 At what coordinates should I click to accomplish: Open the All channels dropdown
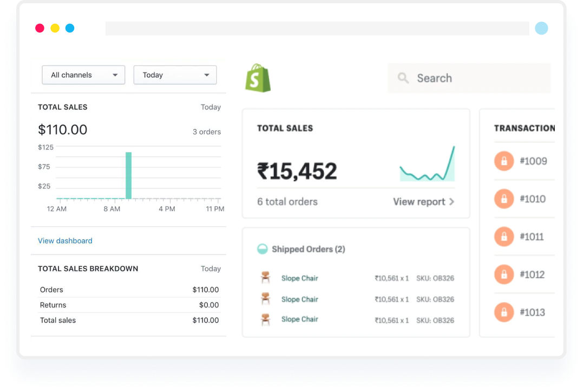click(83, 75)
